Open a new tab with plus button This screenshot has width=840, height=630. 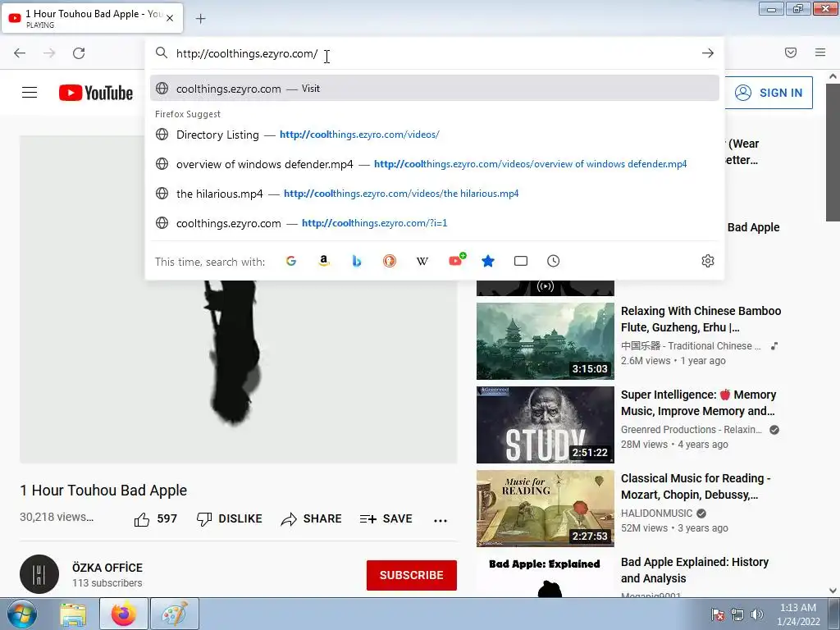pos(200,19)
